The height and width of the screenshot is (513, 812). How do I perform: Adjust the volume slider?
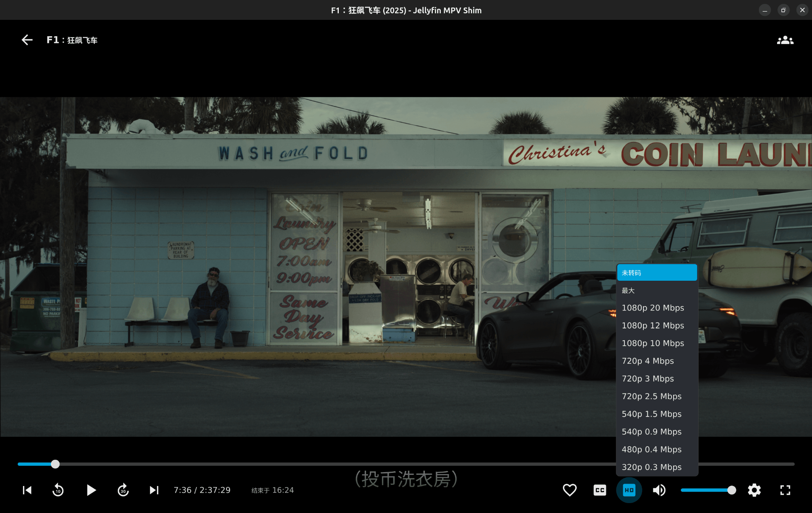coord(708,490)
